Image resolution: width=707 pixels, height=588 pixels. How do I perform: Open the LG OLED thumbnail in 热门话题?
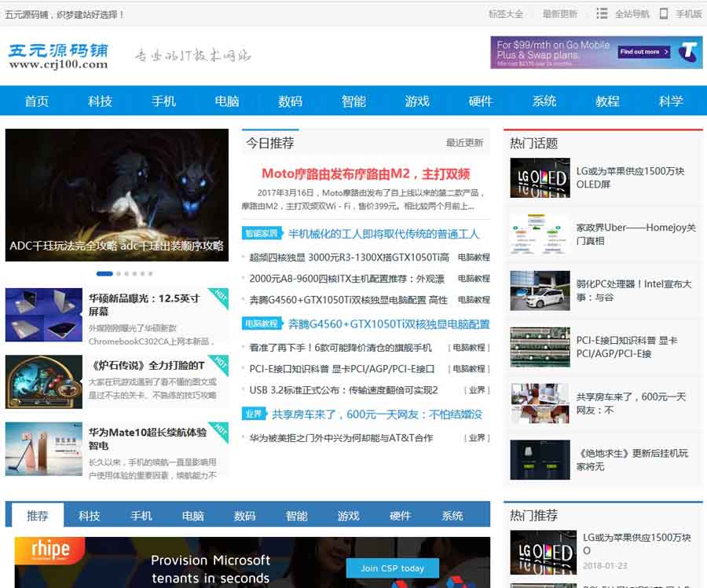pyautogui.click(x=539, y=178)
